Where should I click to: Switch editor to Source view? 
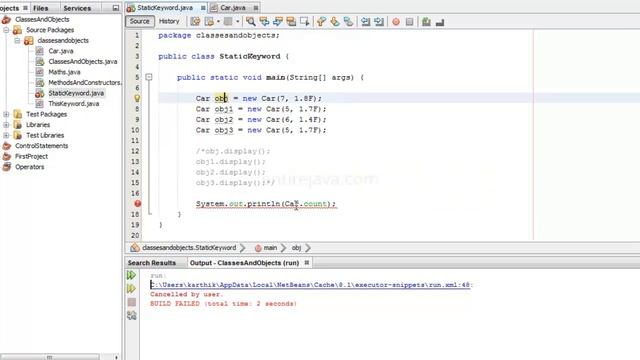point(140,21)
